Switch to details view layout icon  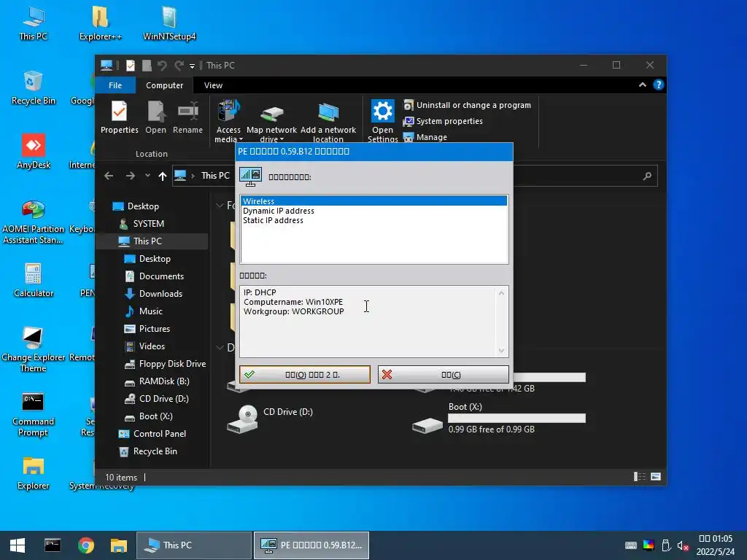pos(639,477)
